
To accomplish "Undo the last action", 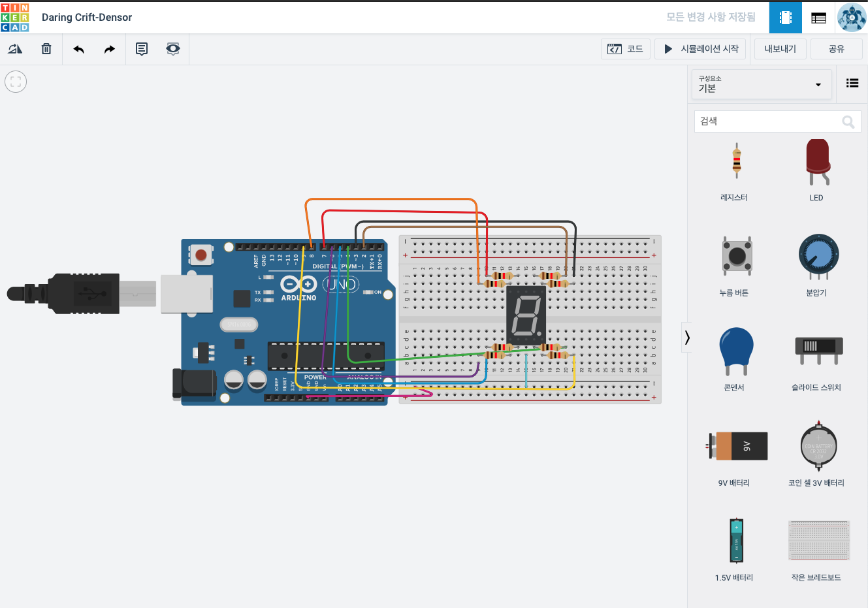I will pos(79,49).
